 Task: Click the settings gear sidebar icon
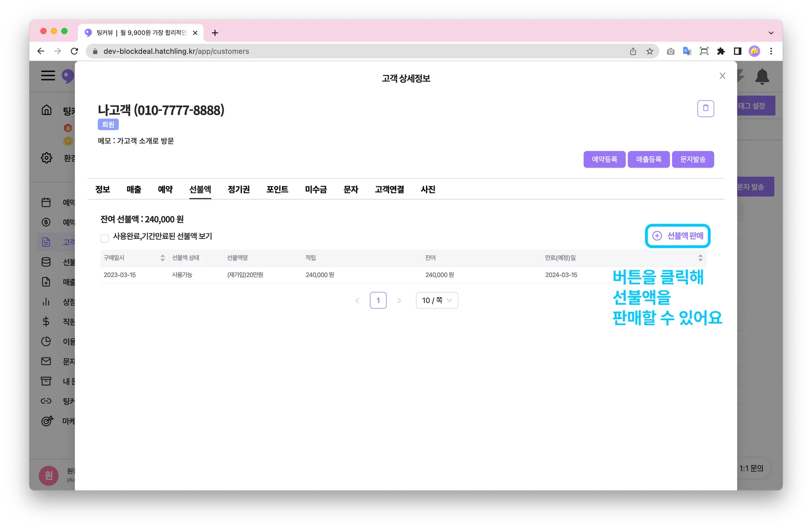click(x=46, y=158)
